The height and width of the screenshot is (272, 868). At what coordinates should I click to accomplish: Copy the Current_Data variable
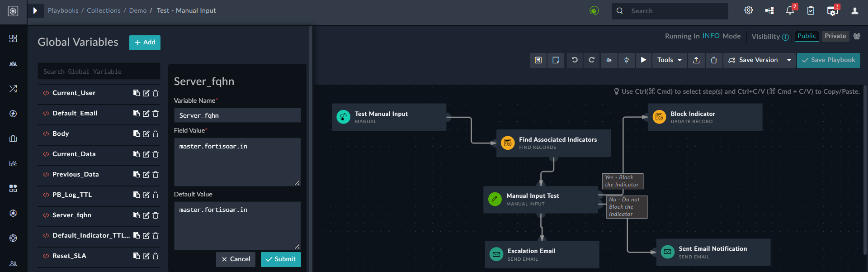click(x=137, y=154)
